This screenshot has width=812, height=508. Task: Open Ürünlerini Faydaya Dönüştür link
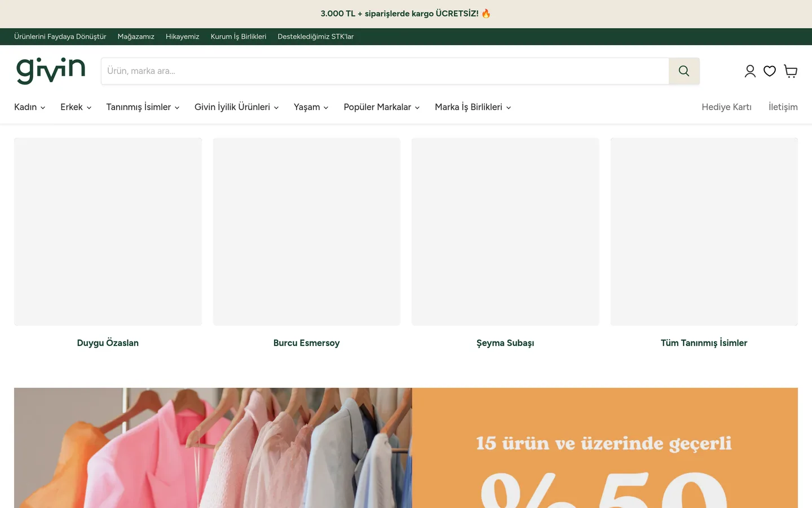60,37
